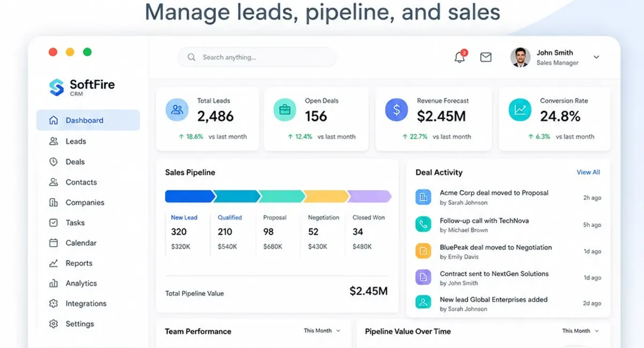644x348 pixels.
Task: Click John Smith profile avatar
Action: pos(520,57)
